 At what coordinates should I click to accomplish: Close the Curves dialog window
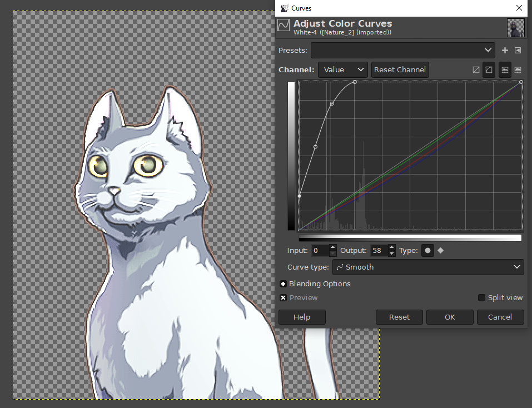pos(519,8)
